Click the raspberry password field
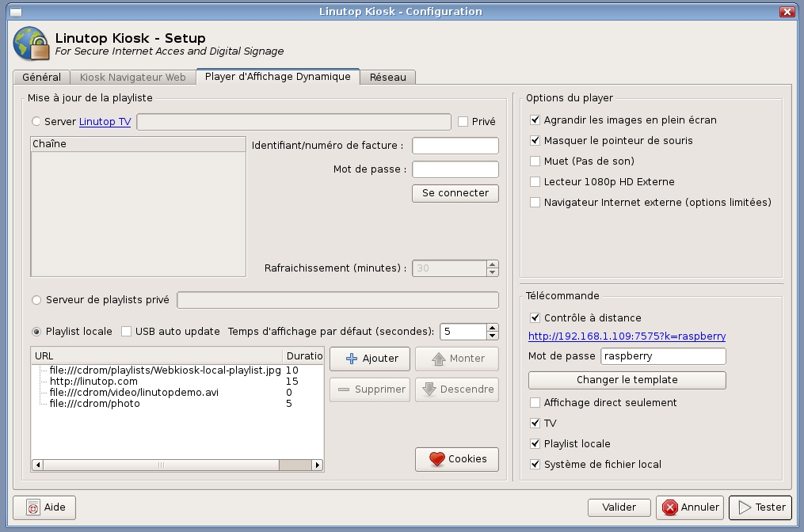The image size is (804, 532). (663, 356)
